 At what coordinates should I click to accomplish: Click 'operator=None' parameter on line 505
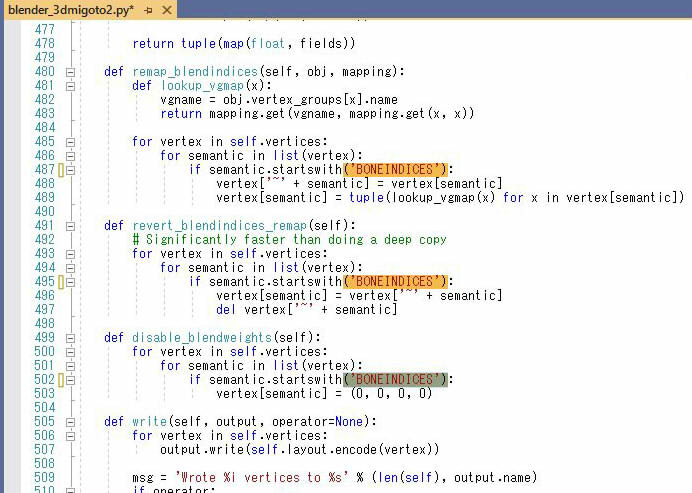317,421
